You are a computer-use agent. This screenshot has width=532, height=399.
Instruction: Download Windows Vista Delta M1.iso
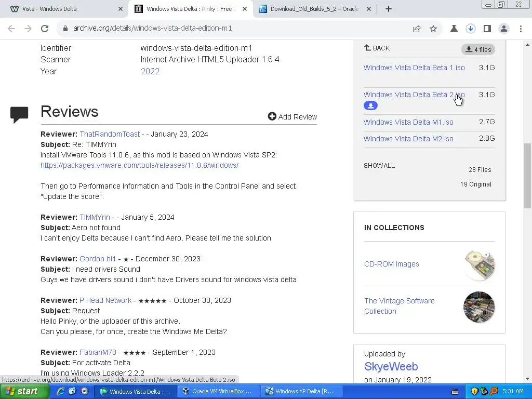[x=408, y=122]
